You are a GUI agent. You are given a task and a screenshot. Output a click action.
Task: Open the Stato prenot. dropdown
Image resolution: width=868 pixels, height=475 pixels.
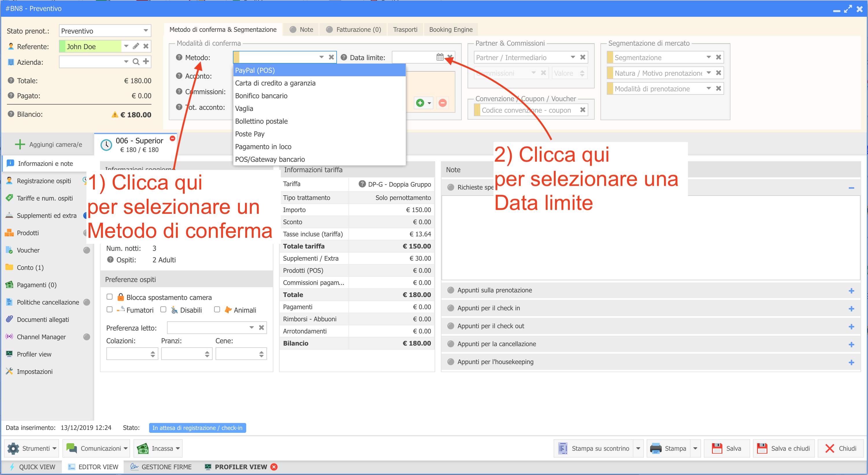tap(146, 31)
